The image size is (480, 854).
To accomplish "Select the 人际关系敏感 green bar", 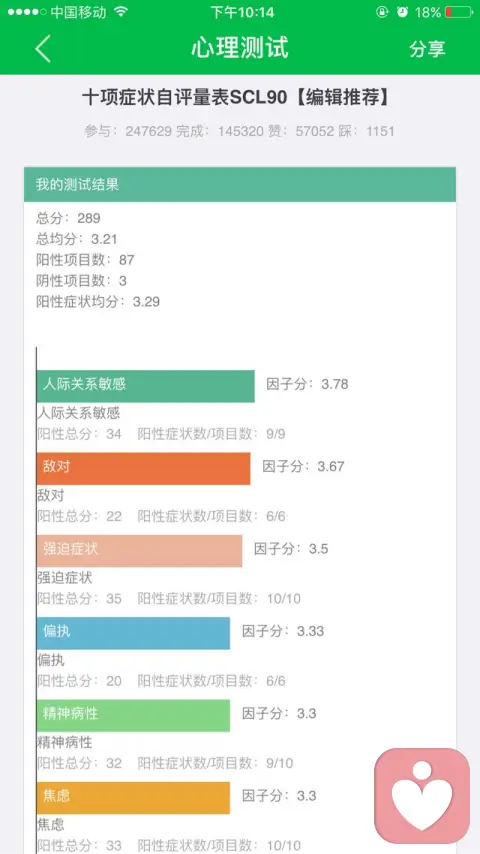I will [145, 386].
